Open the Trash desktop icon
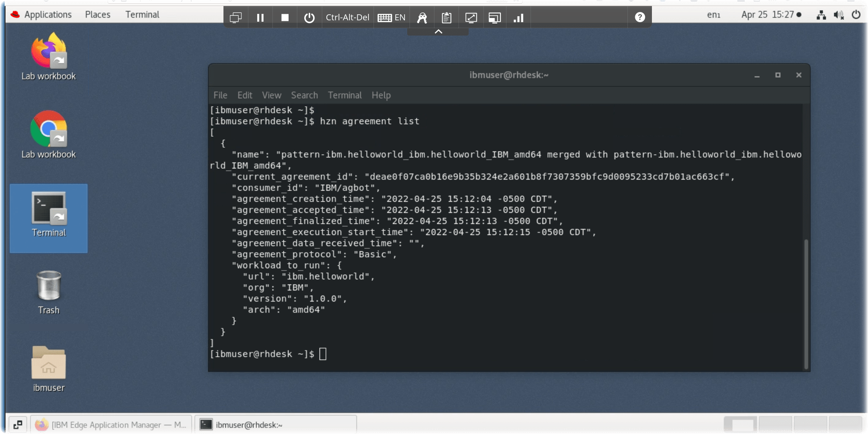The height and width of the screenshot is (434, 868). 48,293
